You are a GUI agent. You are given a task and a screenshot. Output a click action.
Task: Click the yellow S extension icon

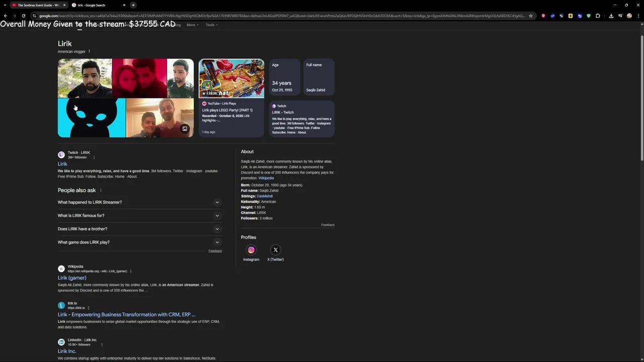coord(570,16)
